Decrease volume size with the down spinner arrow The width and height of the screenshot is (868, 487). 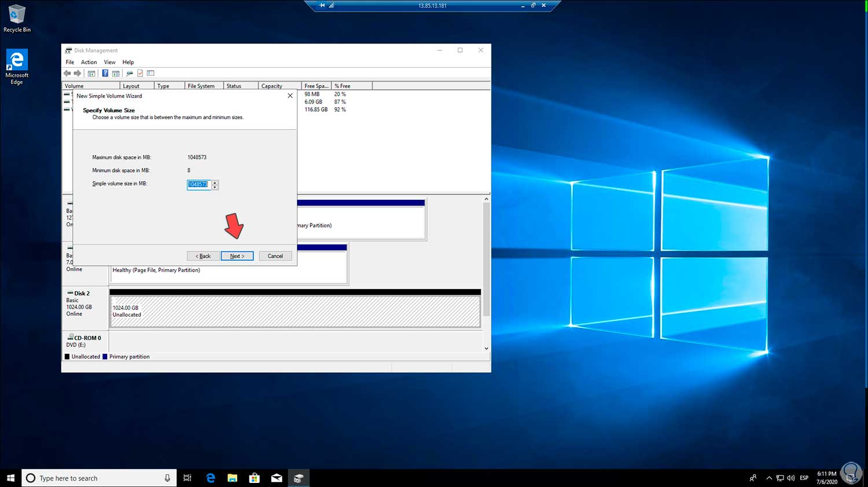pyautogui.click(x=215, y=187)
